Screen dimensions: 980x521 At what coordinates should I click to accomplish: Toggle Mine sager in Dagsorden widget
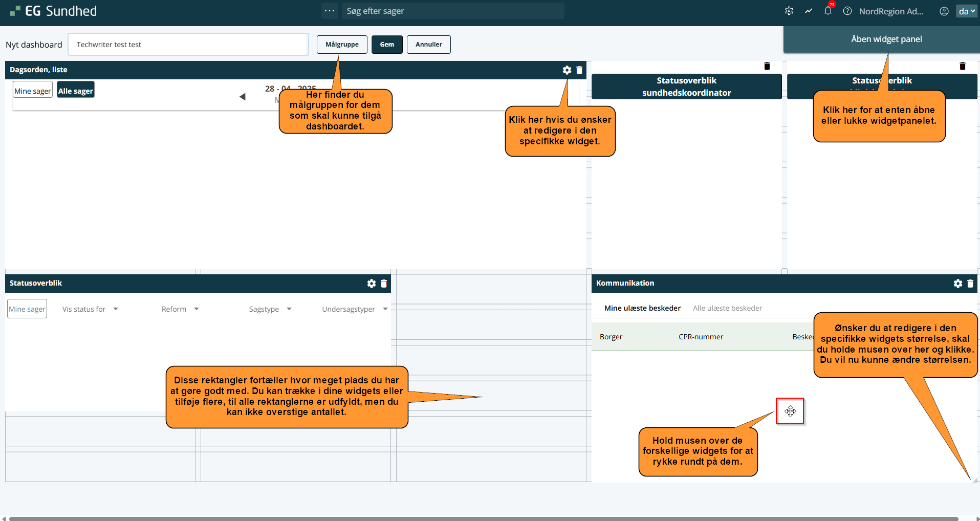point(33,91)
